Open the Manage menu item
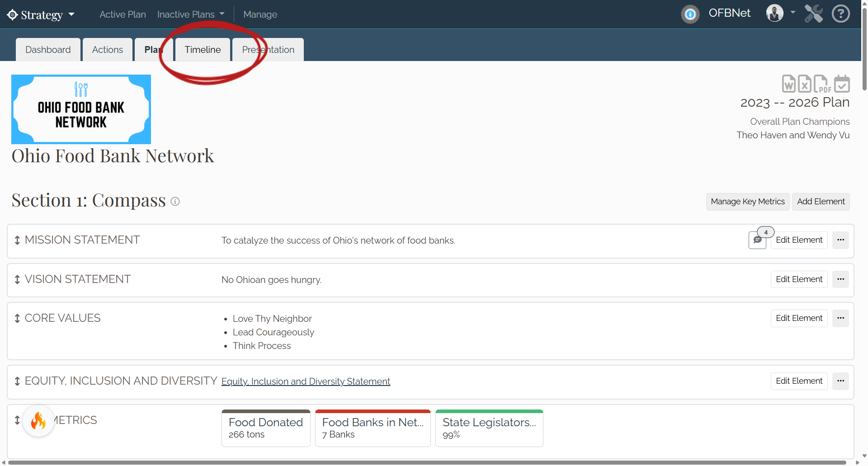 coord(260,14)
